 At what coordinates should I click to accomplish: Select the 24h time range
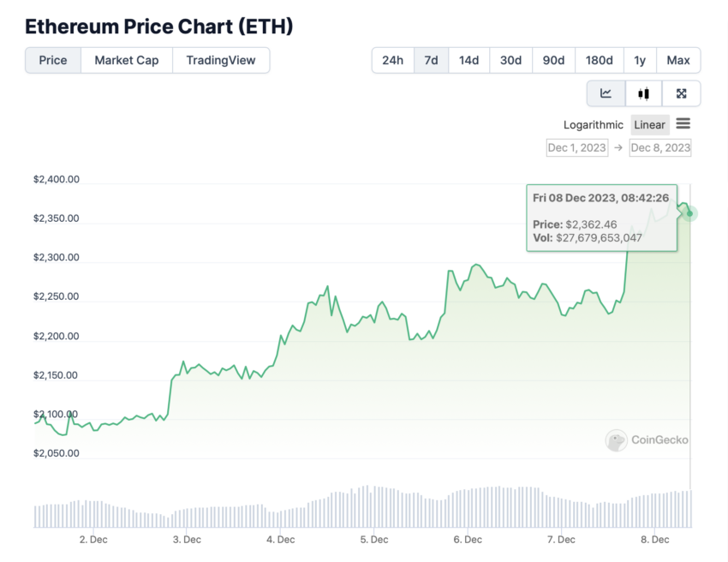(393, 60)
